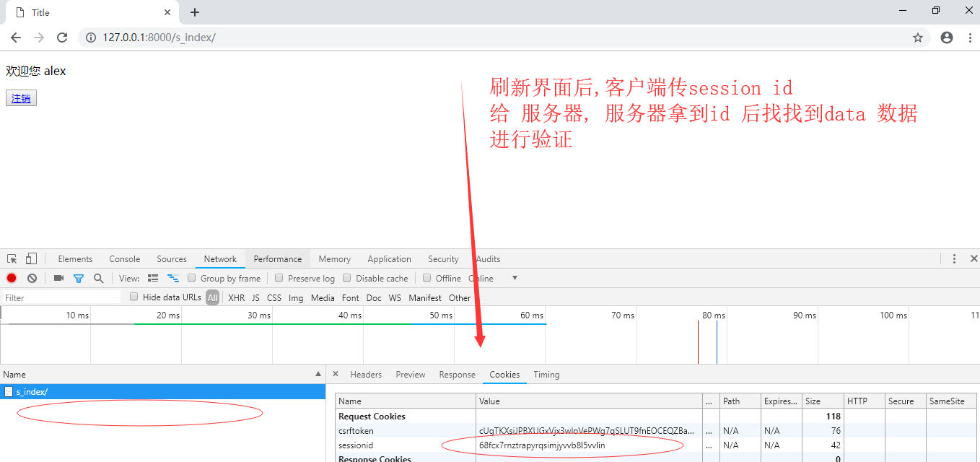Filter requests by Media
980x462 pixels.
pyautogui.click(x=323, y=297)
